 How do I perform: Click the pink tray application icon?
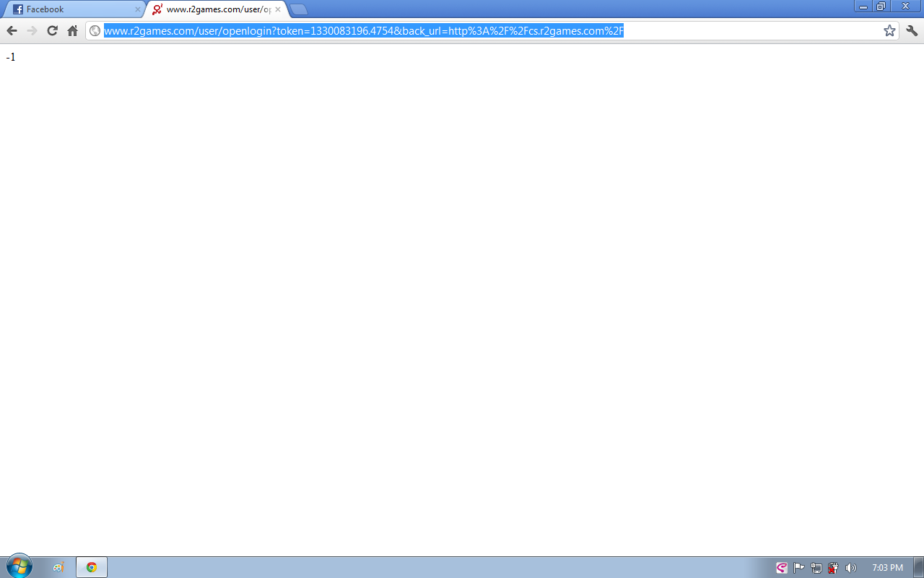(x=782, y=568)
